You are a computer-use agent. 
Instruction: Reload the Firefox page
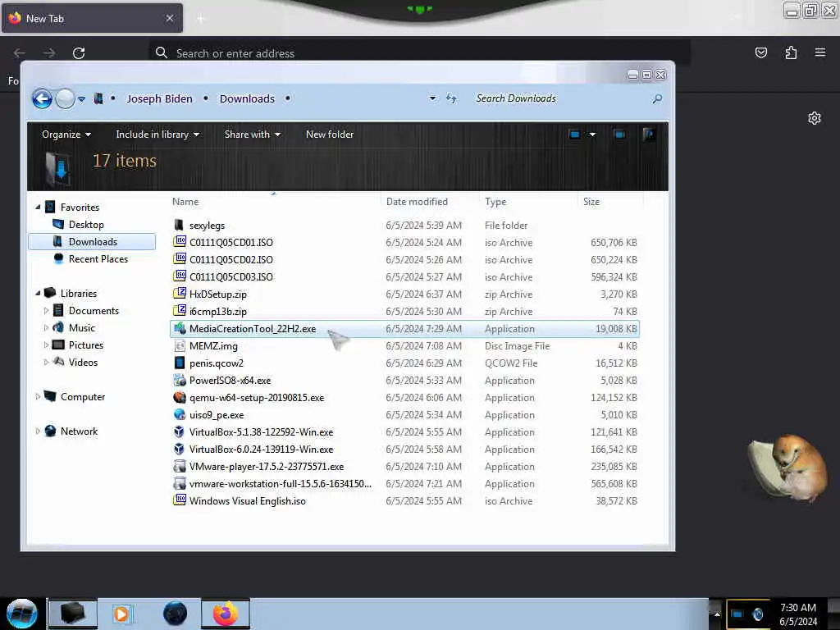coord(79,53)
